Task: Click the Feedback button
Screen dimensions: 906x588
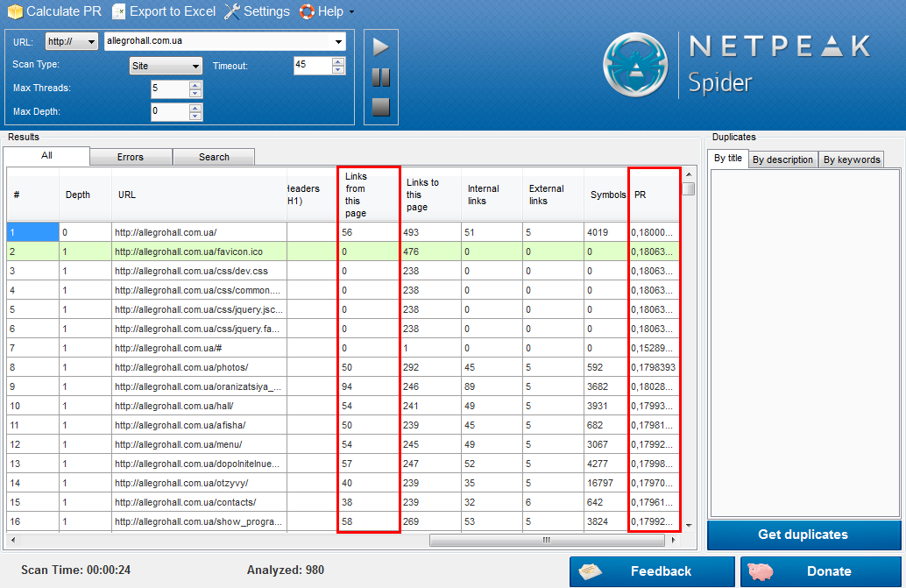Action: 653,571
